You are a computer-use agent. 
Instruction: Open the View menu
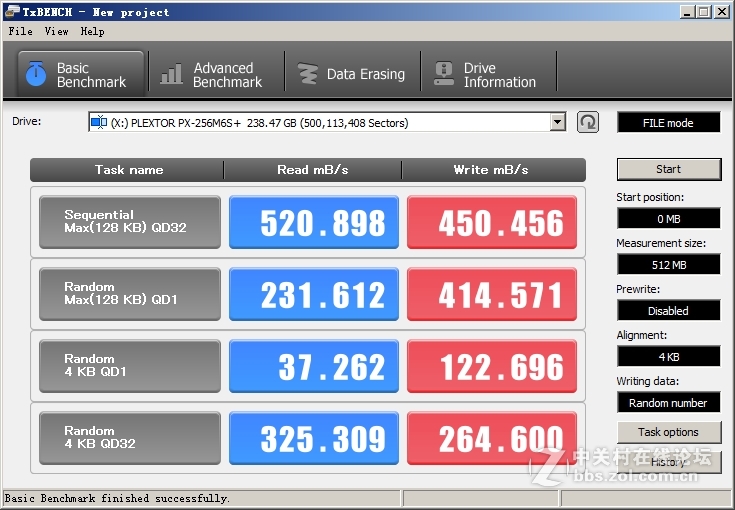56,31
